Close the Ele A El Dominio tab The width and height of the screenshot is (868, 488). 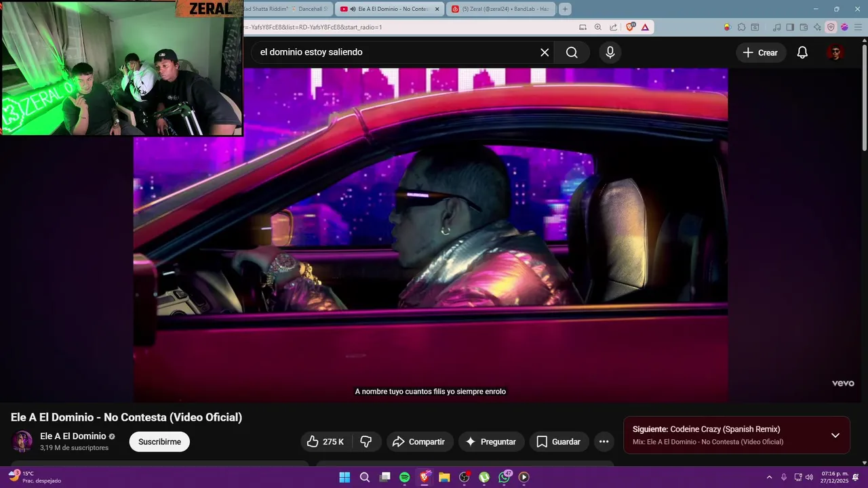point(437,9)
